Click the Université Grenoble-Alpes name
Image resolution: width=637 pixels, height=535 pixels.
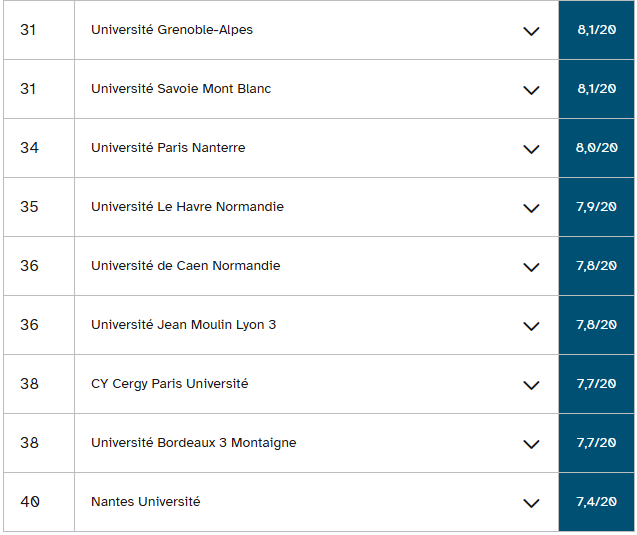click(x=171, y=30)
